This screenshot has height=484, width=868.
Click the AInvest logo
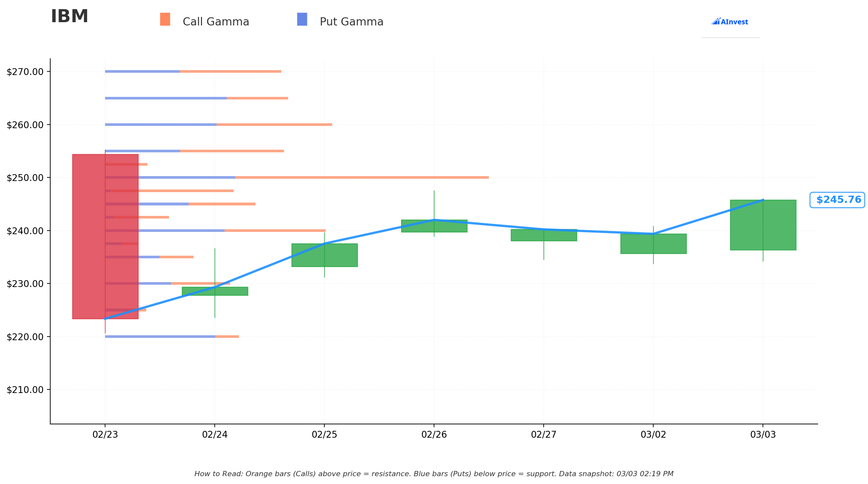tap(730, 22)
